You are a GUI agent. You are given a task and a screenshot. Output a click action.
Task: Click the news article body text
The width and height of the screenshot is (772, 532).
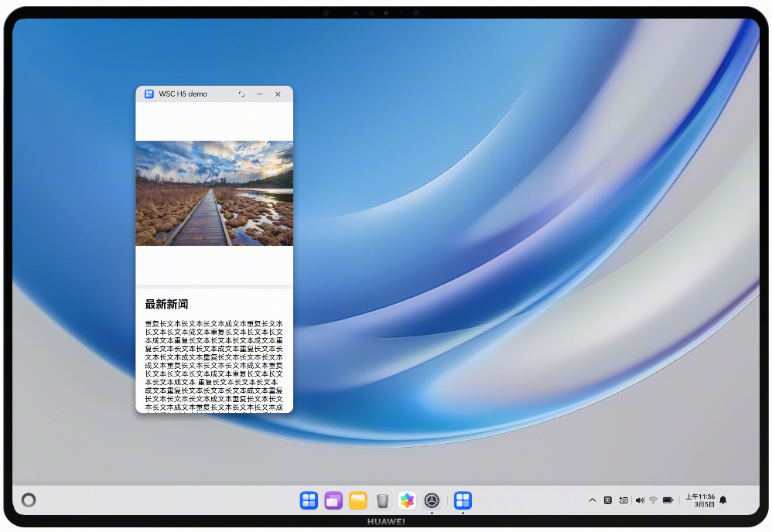pos(214,365)
